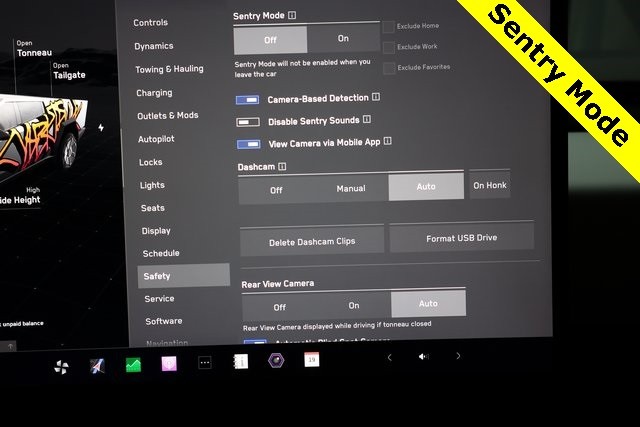Viewport: 640px width, 427px height.
Task: Open Charging menu section
Action: 154,93
